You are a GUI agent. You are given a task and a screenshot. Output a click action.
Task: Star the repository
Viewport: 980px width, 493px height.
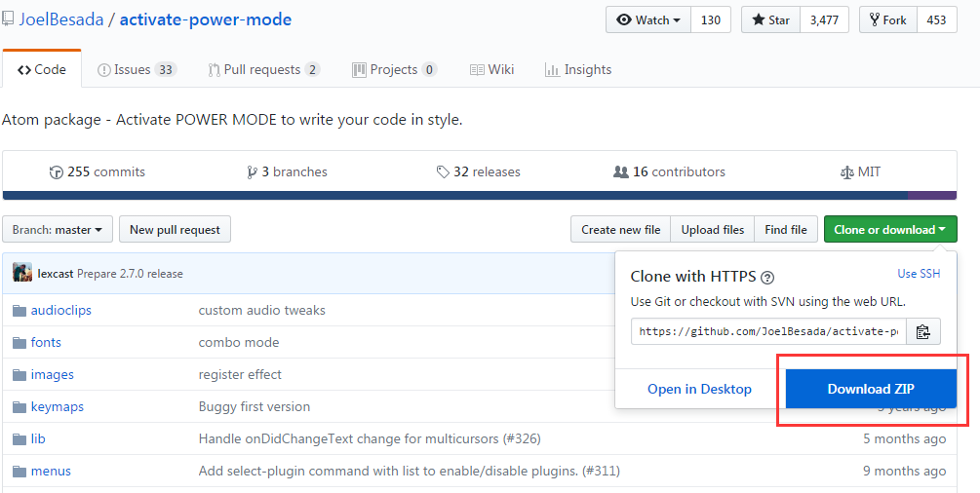[x=770, y=20]
